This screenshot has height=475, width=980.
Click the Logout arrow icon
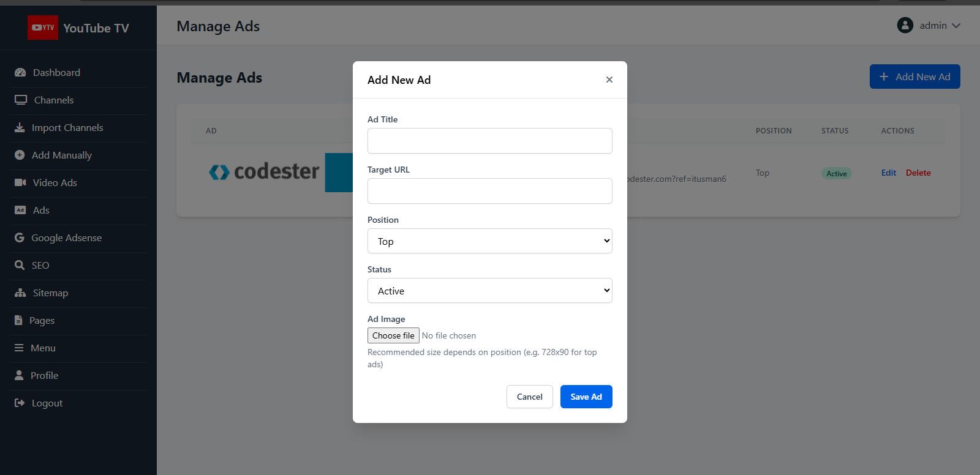point(20,403)
